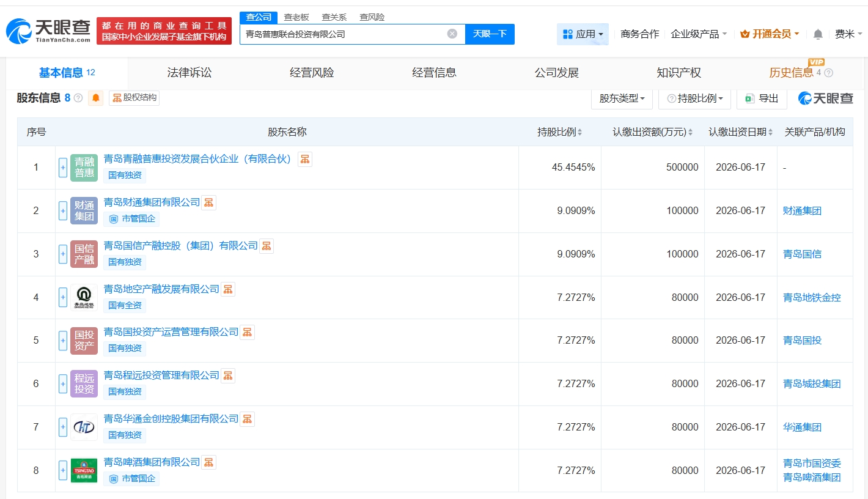Viewport: 868px width, 499px height.
Task: Open the 股东类型 filter dropdown
Action: (x=622, y=98)
